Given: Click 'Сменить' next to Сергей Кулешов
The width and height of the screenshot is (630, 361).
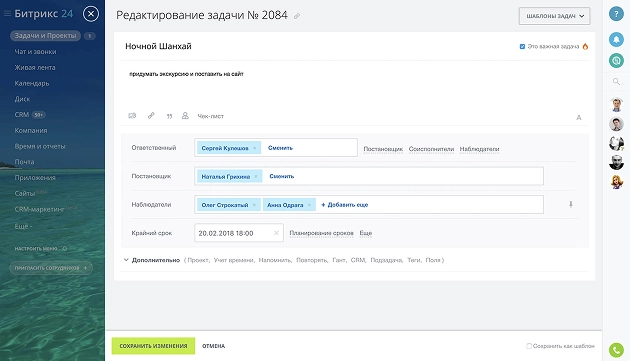Looking at the screenshot, I should [x=280, y=148].
